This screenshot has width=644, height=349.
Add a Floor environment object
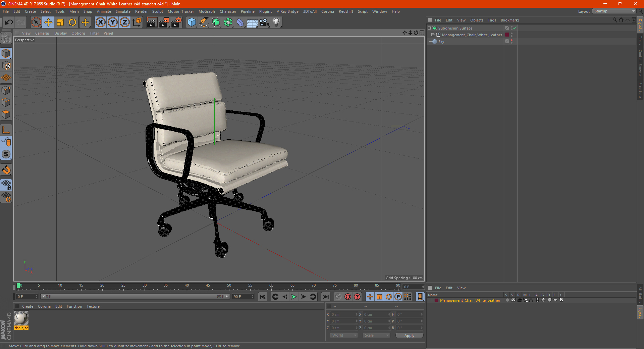tap(252, 22)
